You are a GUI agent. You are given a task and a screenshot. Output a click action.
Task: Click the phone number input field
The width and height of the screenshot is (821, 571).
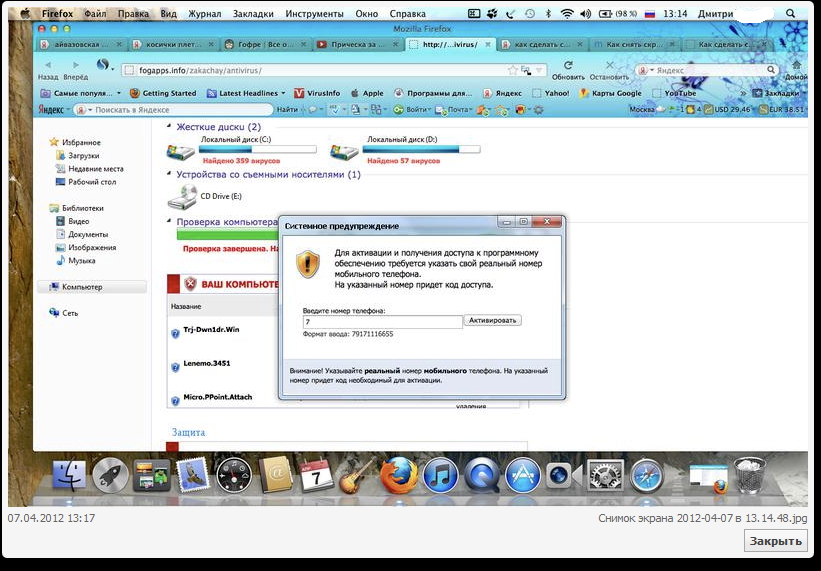click(382, 322)
